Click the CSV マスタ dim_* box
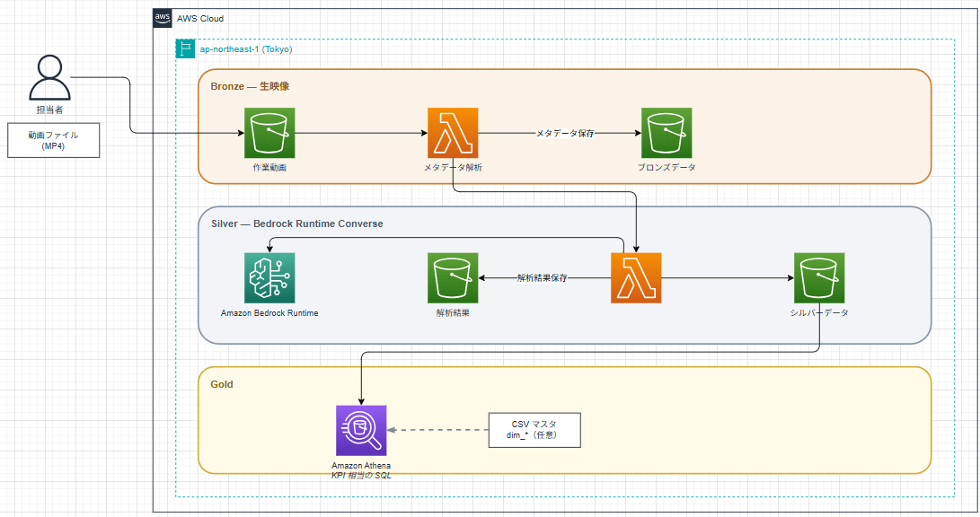The height and width of the screenshot is (517, 980). 534,430
